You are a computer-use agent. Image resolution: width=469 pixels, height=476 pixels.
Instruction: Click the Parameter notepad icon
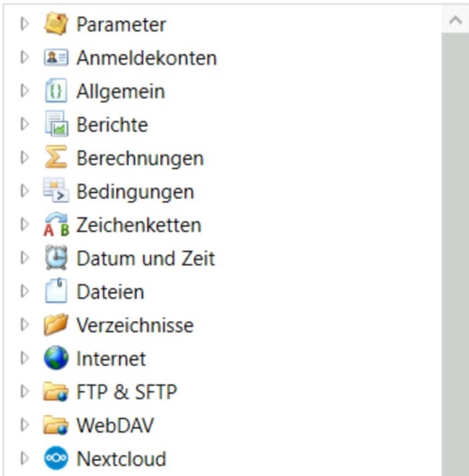(56, 25)
